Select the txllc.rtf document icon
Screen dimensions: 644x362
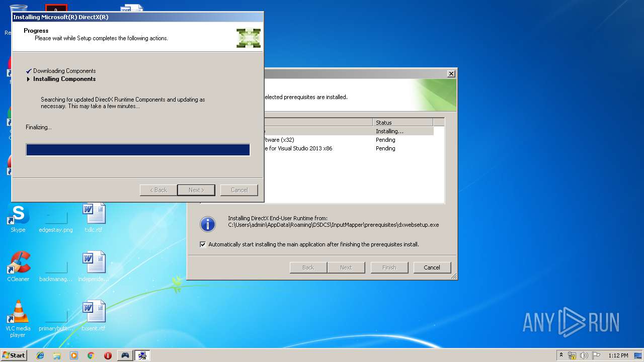[94, 218]
